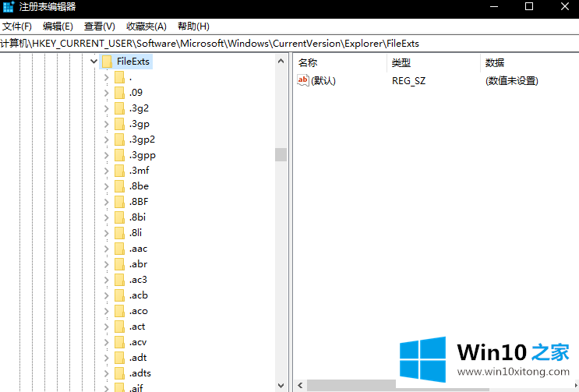This screenshot has width=579, height=392.
Task: Select the .aac tree key label
Action: [x=138, y=249]
